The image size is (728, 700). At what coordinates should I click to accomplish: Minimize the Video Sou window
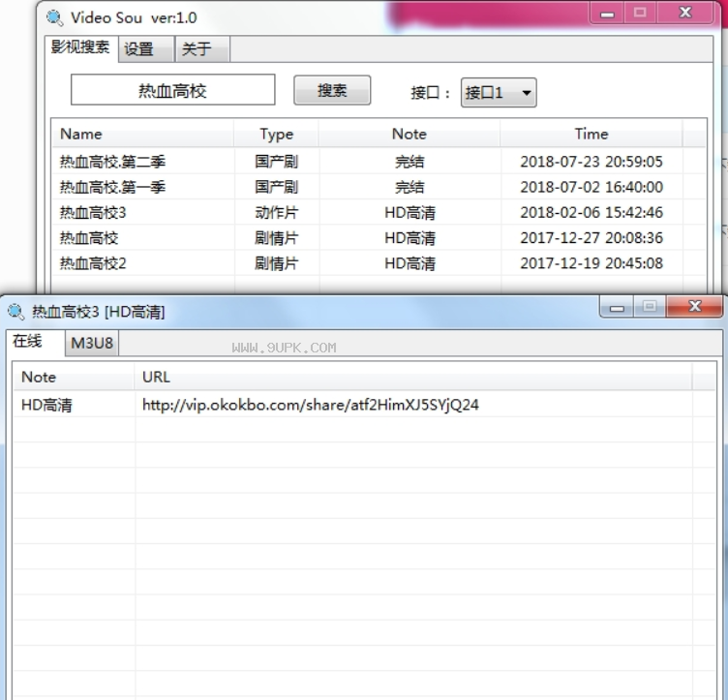tap(607, 13)
